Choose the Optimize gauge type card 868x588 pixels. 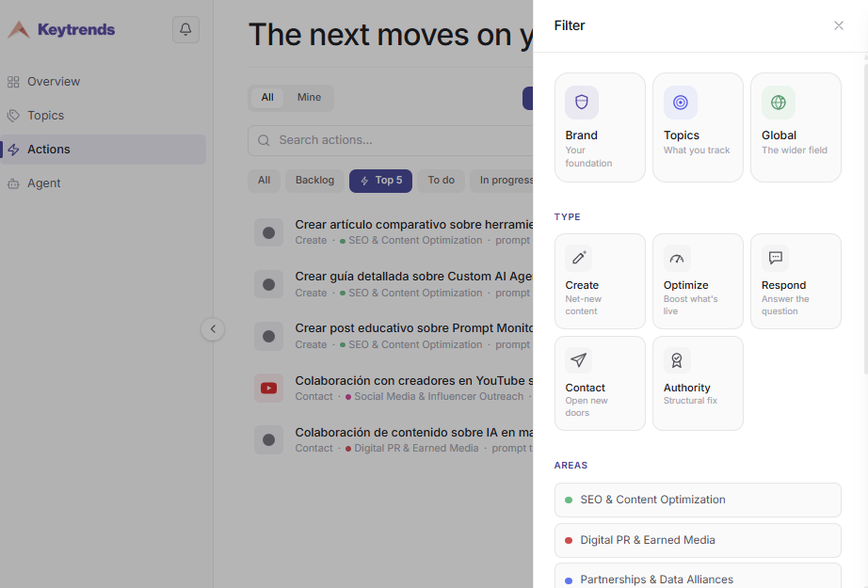point(698,281)
